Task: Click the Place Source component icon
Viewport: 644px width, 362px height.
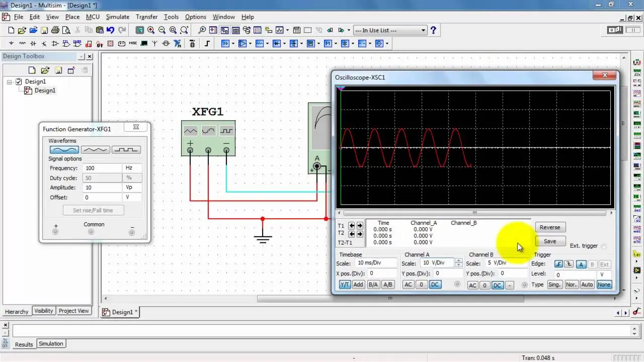Action: (x=11, y=43)
